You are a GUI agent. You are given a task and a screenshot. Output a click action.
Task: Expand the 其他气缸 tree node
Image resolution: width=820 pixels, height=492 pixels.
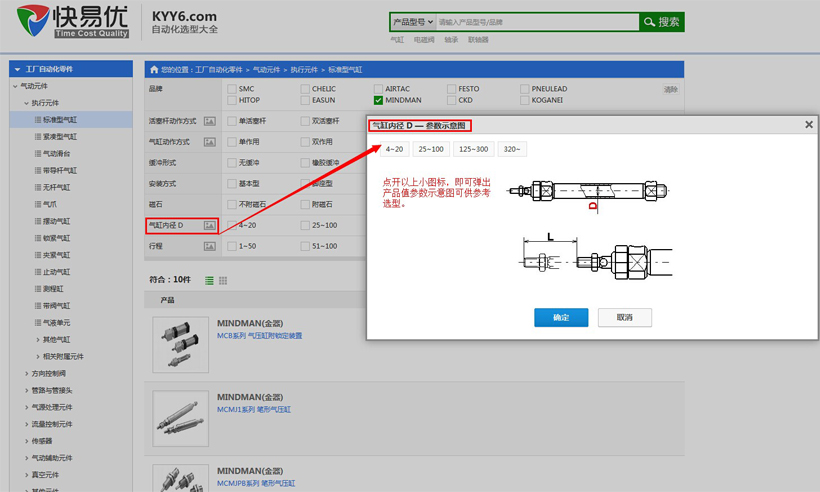tap(38, 340)
